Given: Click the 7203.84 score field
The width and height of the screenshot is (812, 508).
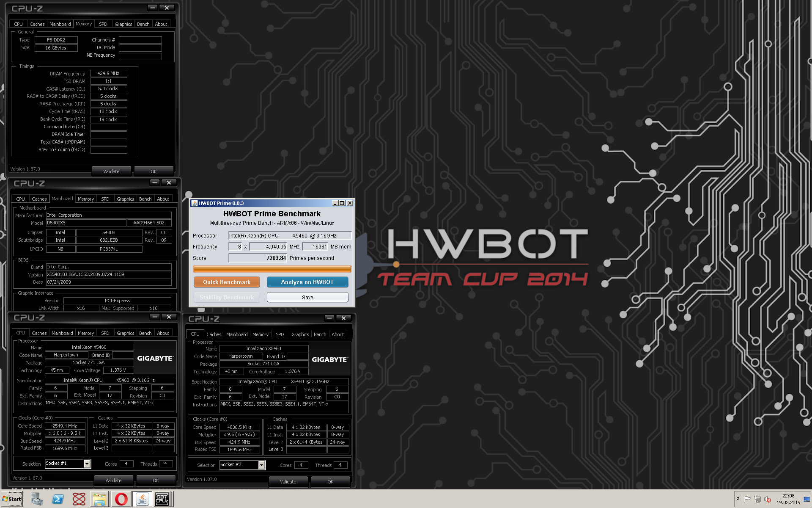Looking at the screenshot, I should pos(258,258).
